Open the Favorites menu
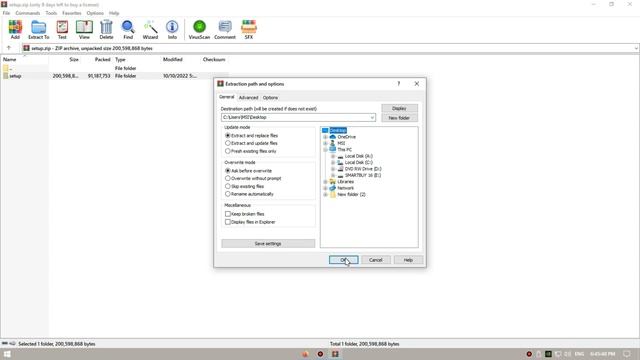This screenshot has width=640, height=360. tap(72, 13)
